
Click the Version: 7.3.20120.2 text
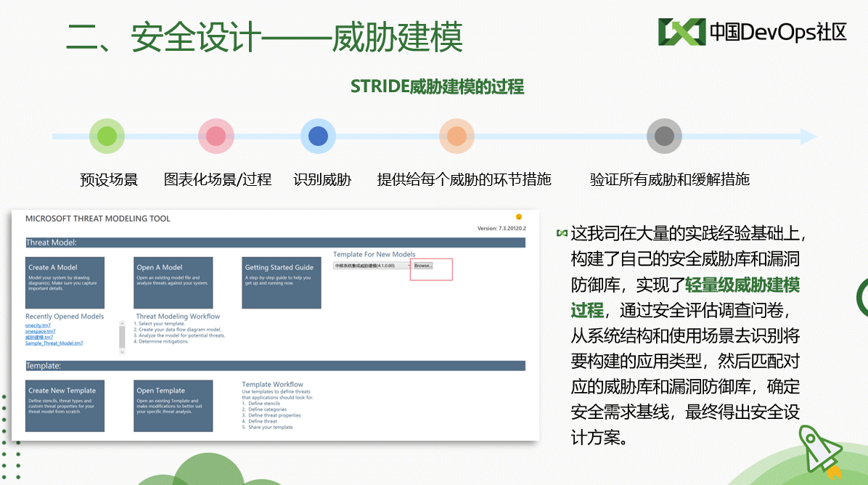[501, 228]
